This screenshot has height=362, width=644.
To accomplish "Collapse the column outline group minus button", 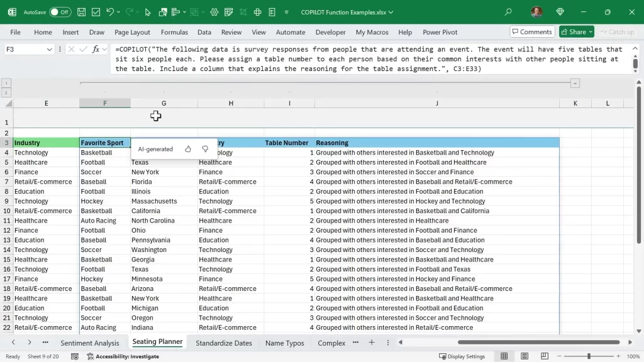I will (x=575, y=83).
